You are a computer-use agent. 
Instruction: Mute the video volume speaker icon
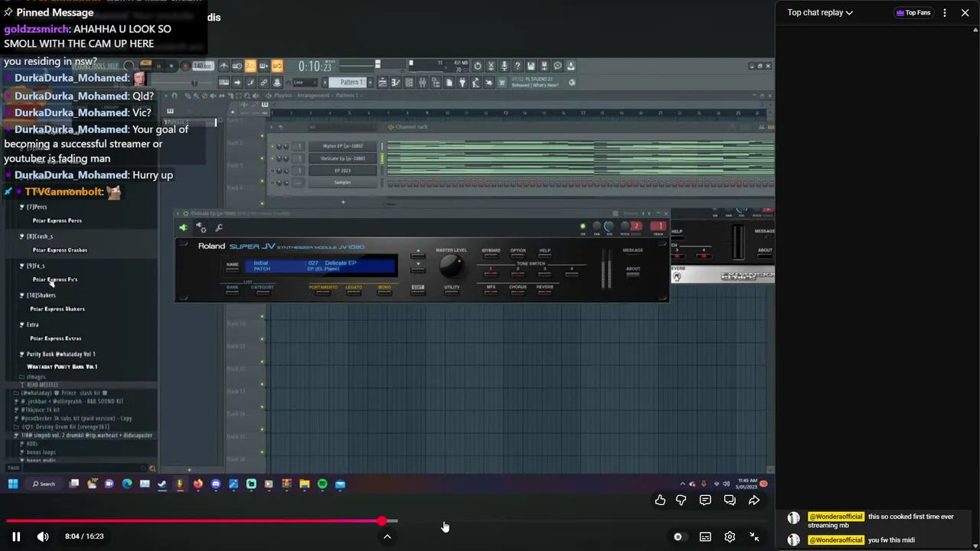click(x=43, y=536)
